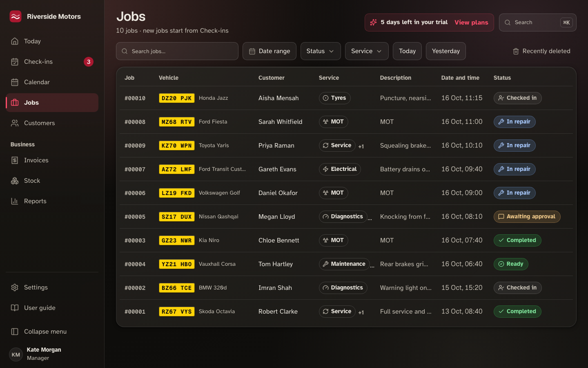Click the sparkle icon in trial banner
Screen dimensions: 588x368
(x=373, y=22)
